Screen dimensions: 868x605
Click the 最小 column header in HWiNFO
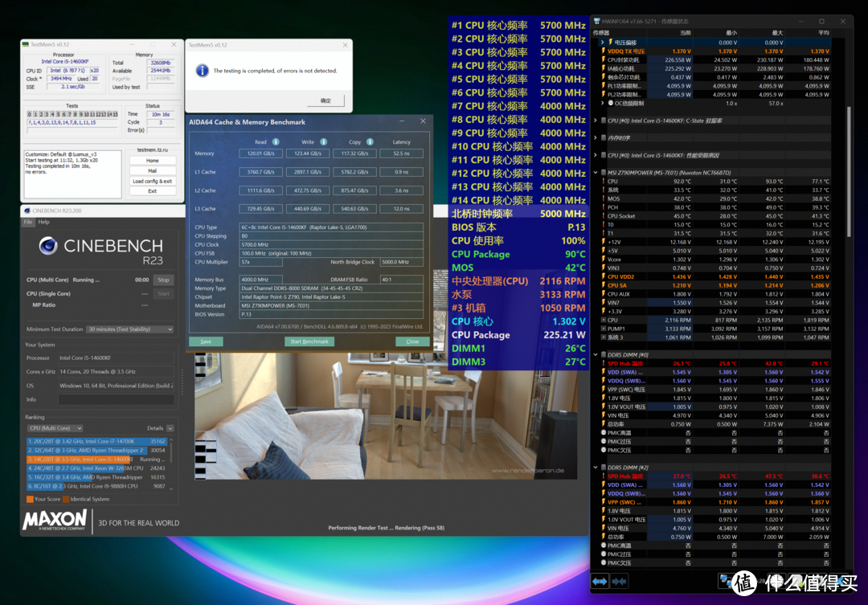(x=732, y=33)
